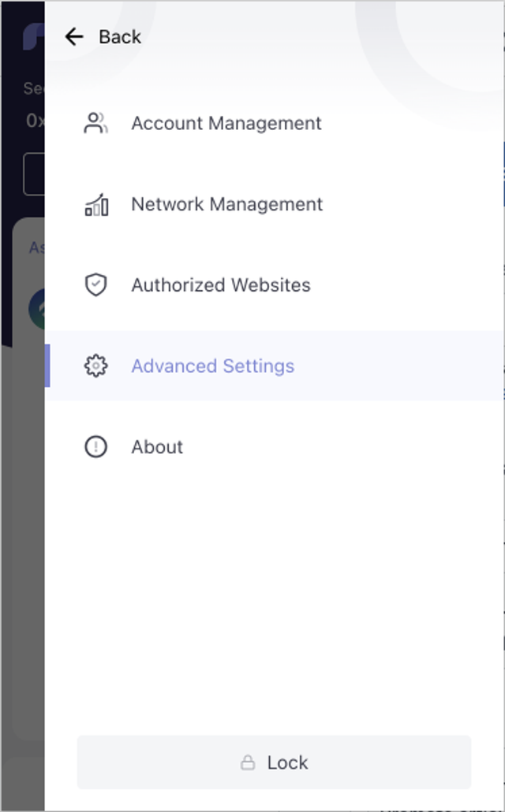Open the Account Management menu entry
Screen dimensions: 505x812
pyautogui.click(x=226, y=124)
